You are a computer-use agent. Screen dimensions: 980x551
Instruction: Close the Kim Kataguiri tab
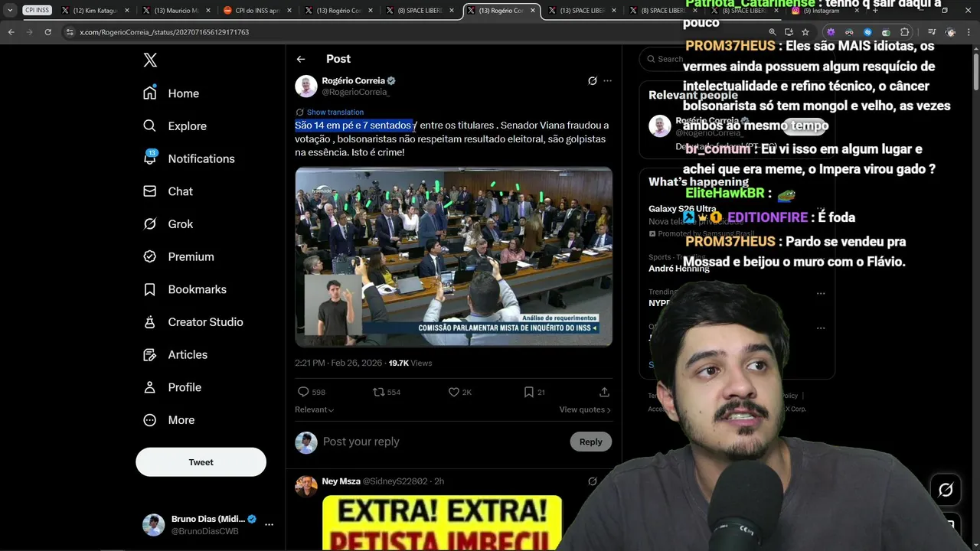[126, 11]
